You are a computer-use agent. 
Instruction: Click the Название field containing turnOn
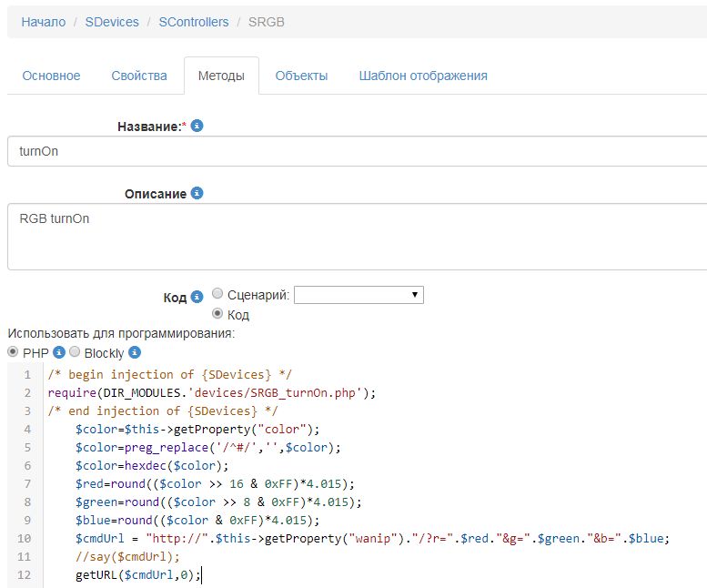pyautogui.click(x=357, y=151)
